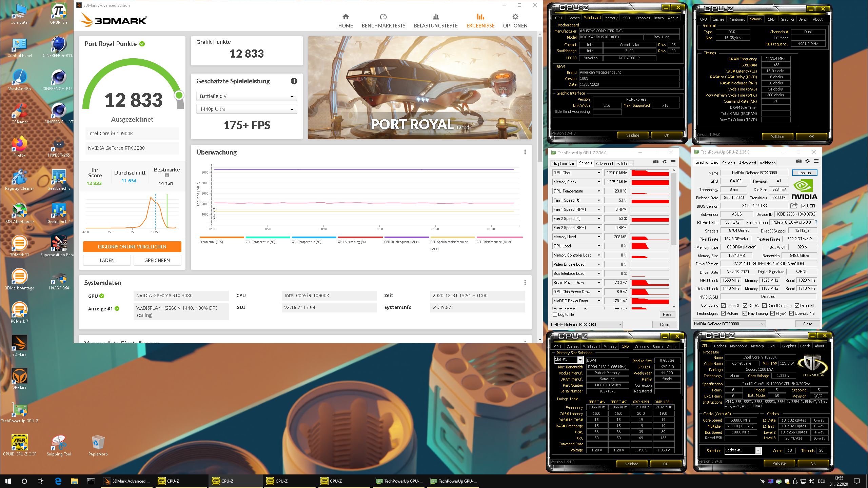
Task: Click Lookup button in GPU-Z
Action: pos(805,173)
